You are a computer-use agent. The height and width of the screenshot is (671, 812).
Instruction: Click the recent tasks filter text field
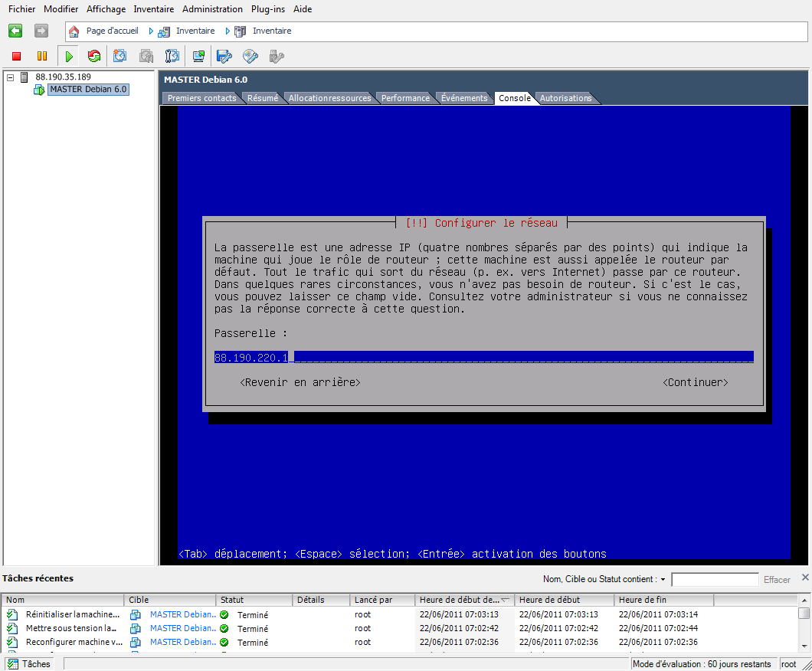tap(715, 579)
